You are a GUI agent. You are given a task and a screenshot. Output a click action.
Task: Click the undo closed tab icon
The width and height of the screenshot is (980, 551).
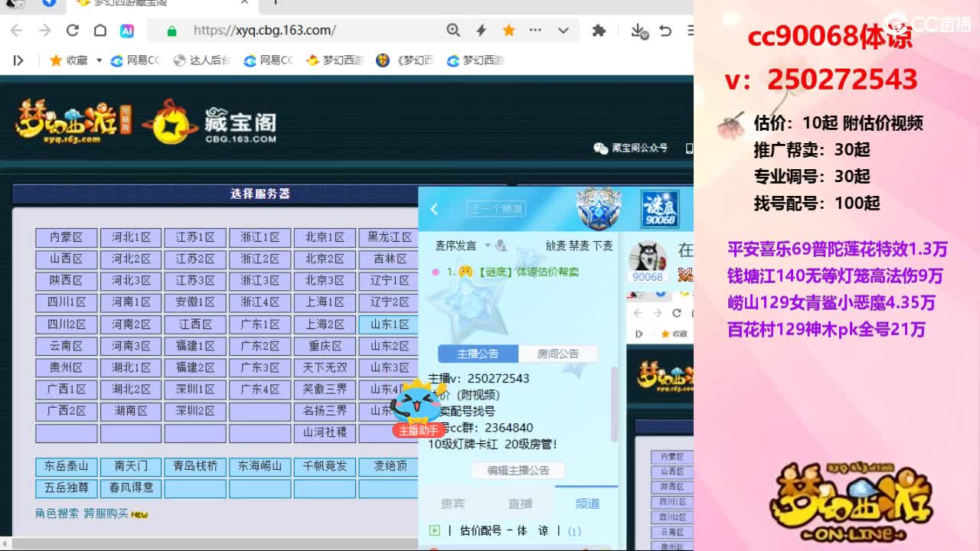point(665,31)
